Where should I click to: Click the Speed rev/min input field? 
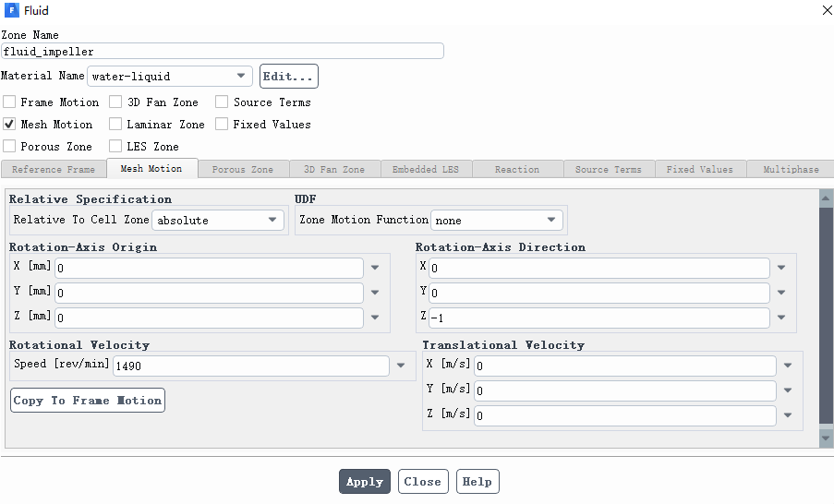(x=250, y=366)
